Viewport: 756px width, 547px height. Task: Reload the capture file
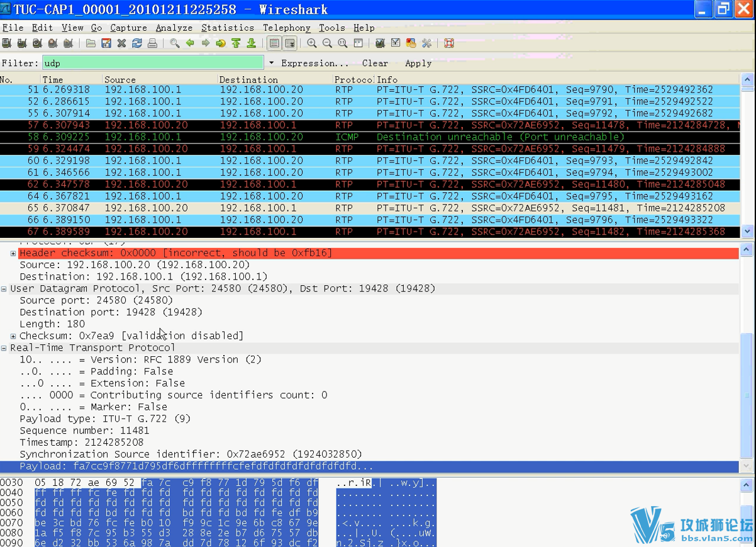coord(136,43)
